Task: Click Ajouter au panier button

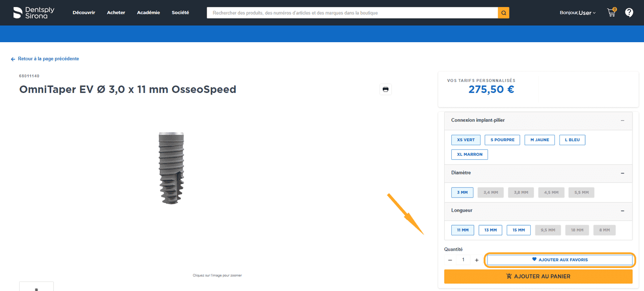Action: click(538, 276)
